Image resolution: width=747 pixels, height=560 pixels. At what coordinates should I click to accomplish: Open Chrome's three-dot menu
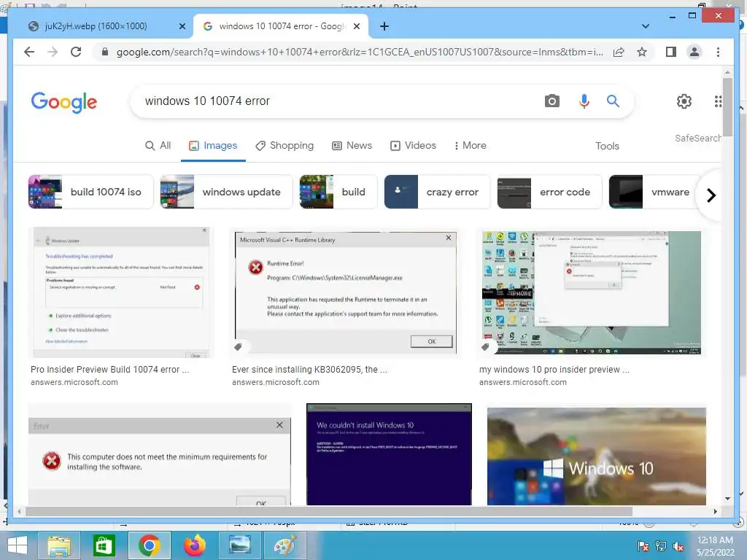718,52
